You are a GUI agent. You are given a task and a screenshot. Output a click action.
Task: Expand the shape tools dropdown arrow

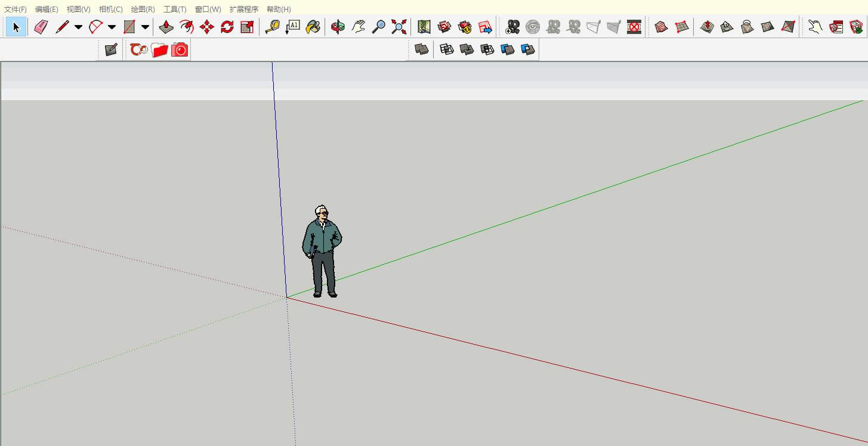[145, 27]
